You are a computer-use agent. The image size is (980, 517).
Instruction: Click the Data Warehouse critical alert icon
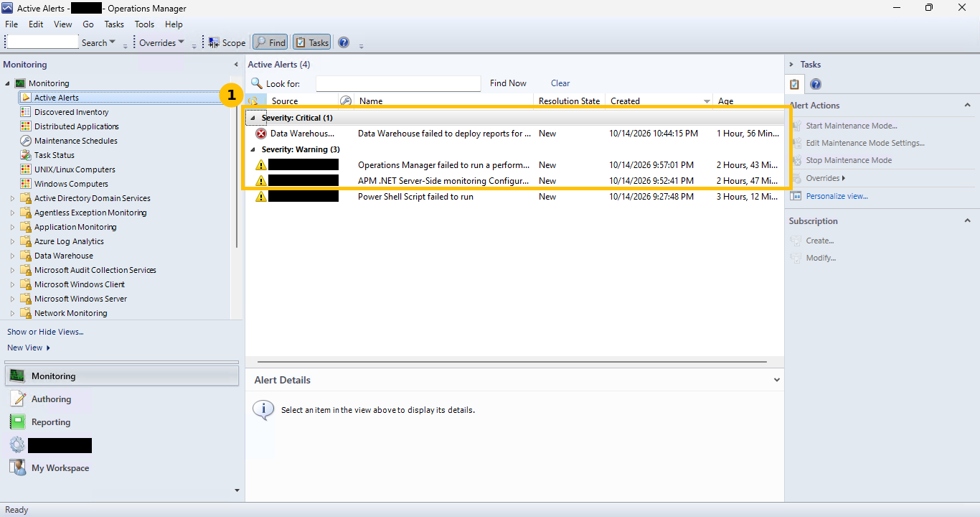(x=261, y=134)
